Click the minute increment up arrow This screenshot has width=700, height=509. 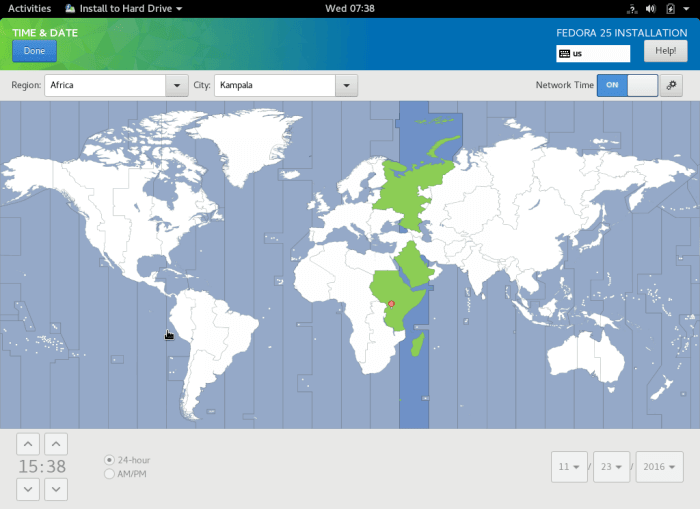tap(56, 443)
